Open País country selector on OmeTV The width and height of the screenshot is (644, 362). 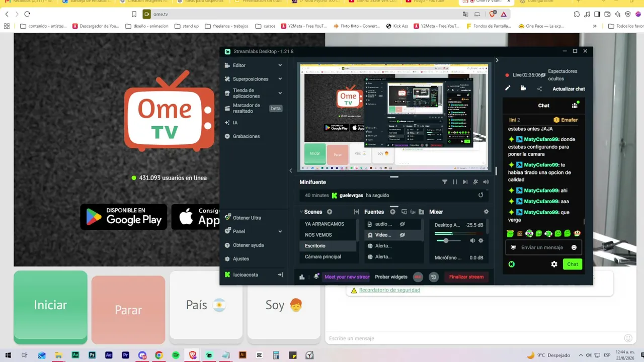pyautogui.click(x=206, y=306)
